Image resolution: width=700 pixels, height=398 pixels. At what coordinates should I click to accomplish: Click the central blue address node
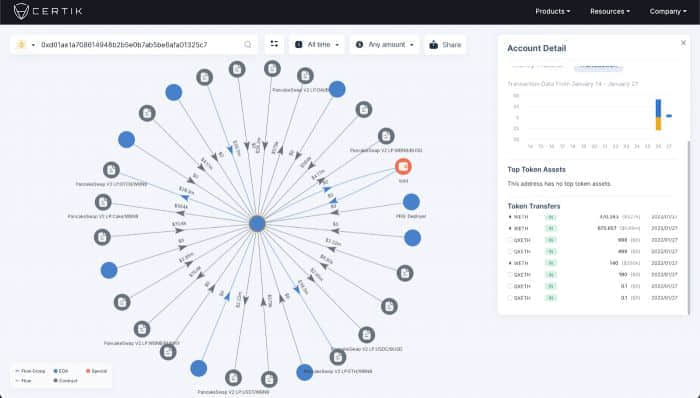point(257,224)
